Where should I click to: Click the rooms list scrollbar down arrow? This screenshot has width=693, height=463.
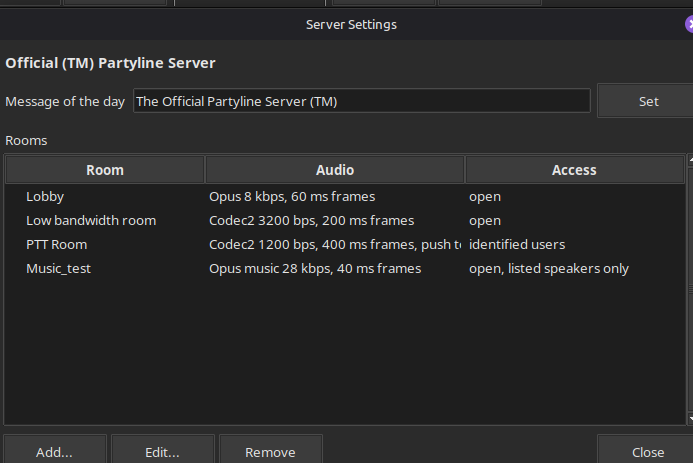click(690, 419)
